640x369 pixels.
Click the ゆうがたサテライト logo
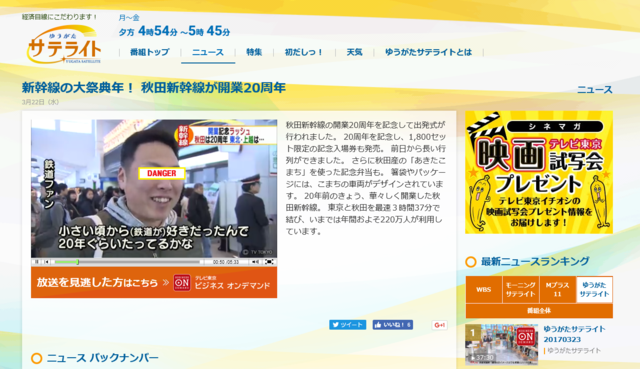(64, 45)
